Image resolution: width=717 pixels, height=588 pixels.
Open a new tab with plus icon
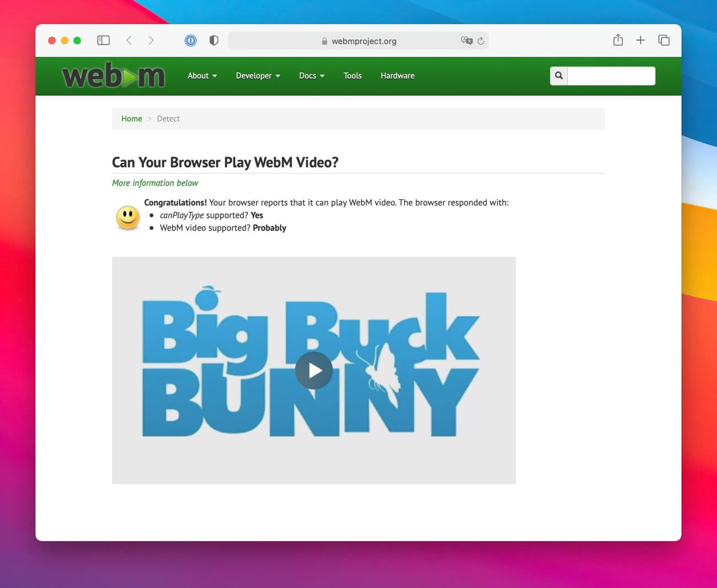(640, 40)
